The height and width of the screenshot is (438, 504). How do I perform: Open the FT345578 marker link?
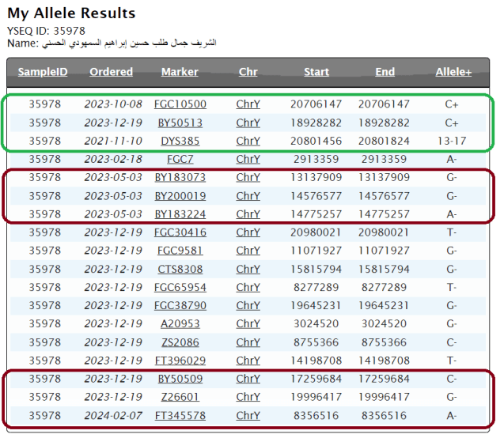180,416
